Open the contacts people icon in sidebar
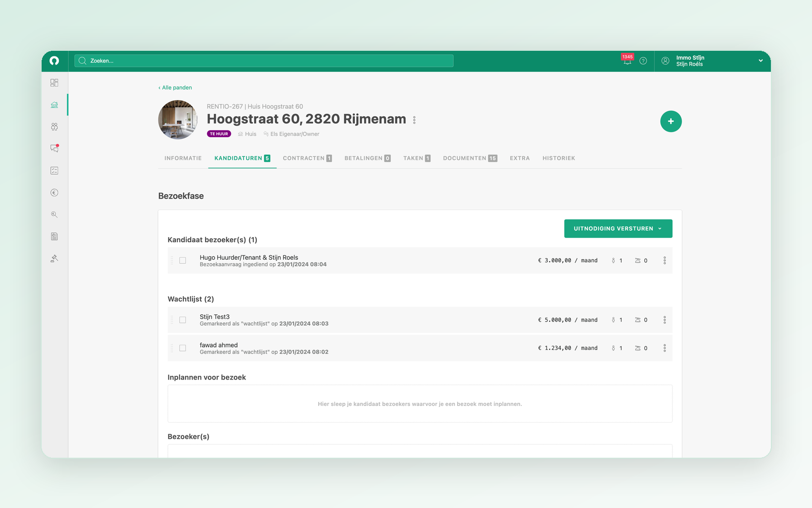This screenshot has height=508, width=812. click(54, 126)
